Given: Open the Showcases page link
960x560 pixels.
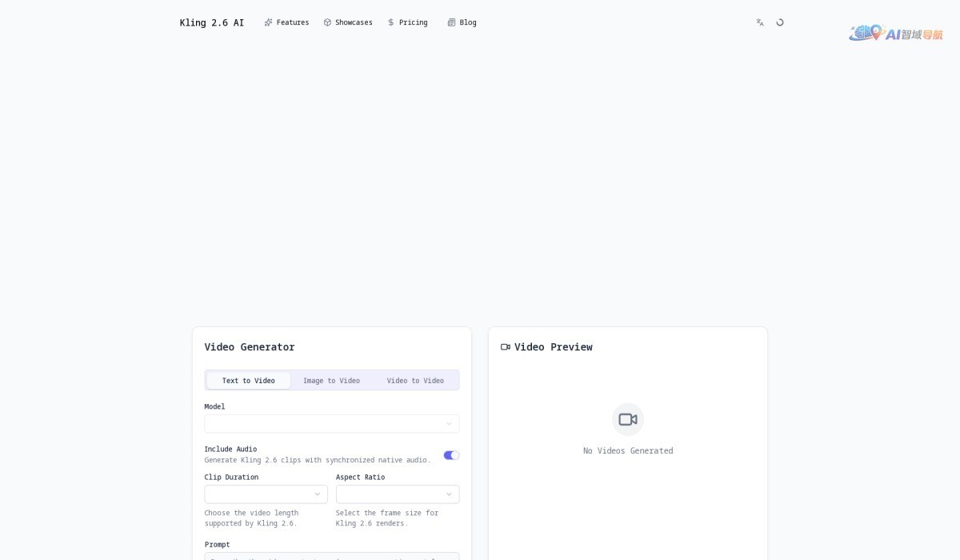Looking at the screenshot, I should [353, 22].
